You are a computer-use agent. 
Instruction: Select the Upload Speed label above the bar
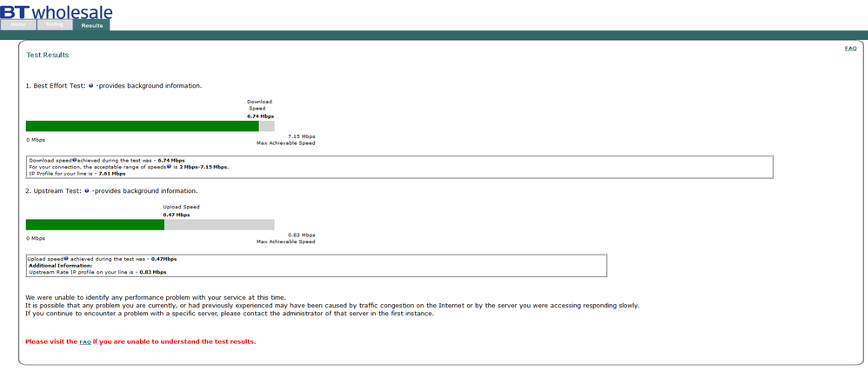pyautogui.click(x=181, y=207)
